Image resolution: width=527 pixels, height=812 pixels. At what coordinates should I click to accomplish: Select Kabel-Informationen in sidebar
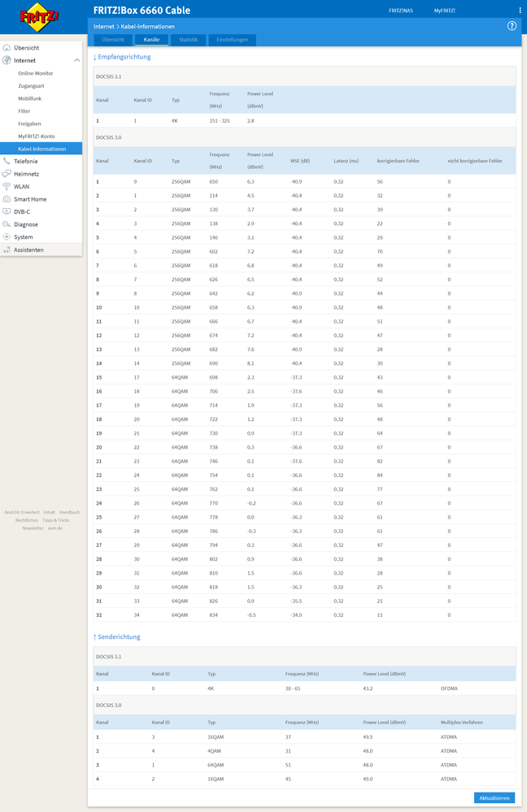(x=41, y=149)
